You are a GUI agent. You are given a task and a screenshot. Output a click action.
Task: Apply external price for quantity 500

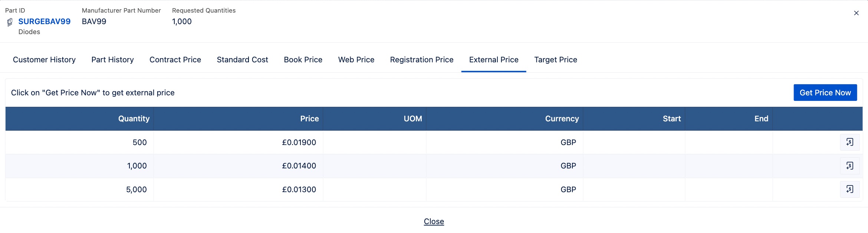(x=849, y=142)
